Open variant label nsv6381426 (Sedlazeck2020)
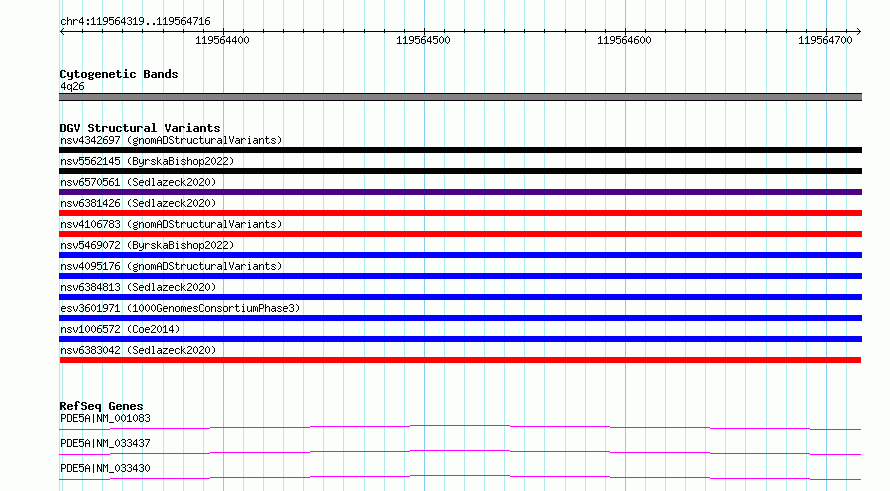This screenshot has height=491, width=890. (138, 203)
